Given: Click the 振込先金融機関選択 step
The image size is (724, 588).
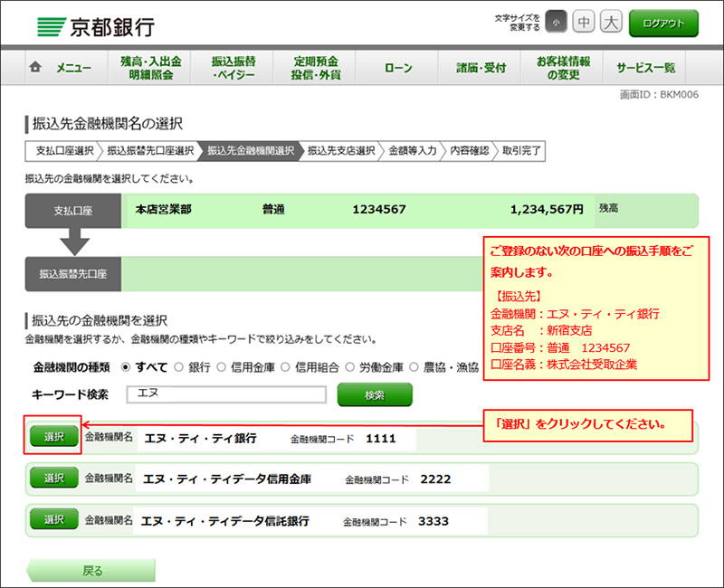Looking at the screenshot, I should (251, 151).
